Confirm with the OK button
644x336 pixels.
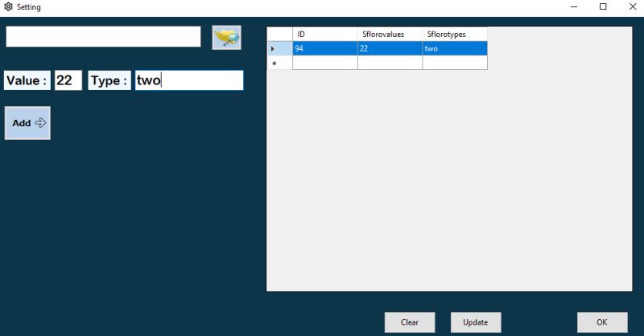pos(602,322)
